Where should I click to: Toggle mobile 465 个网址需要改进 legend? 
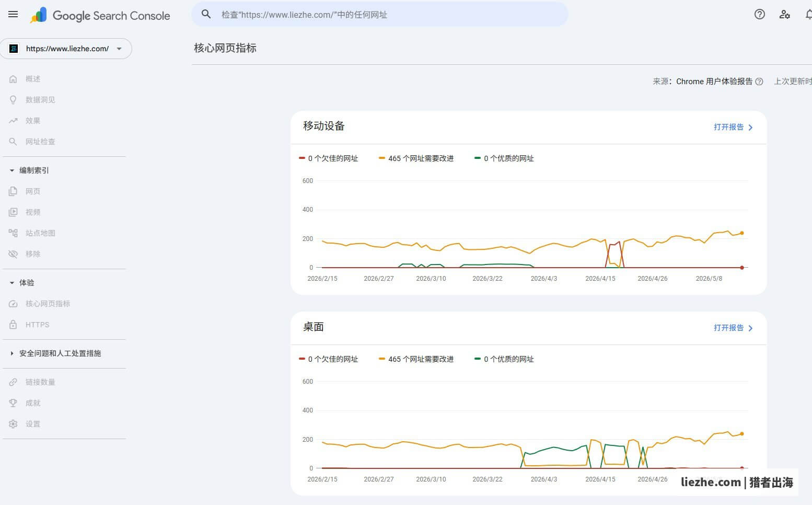point(416,158)
